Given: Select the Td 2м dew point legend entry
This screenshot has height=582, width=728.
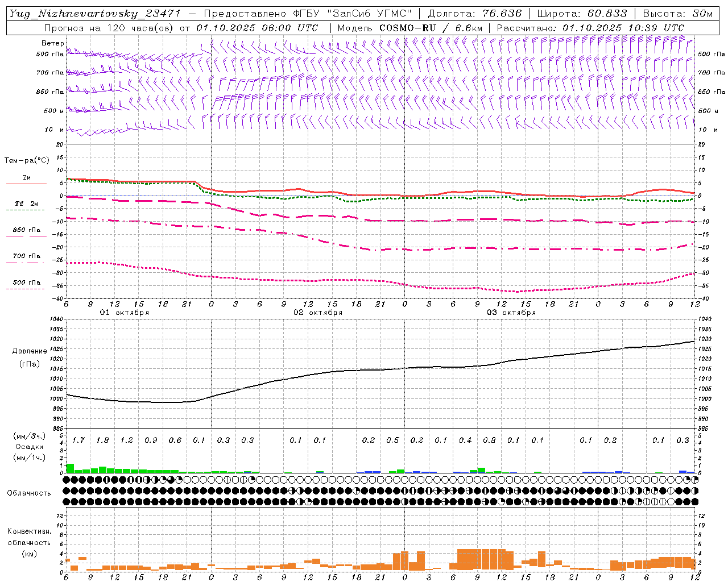Looking at the screenshot, I should [26, 203].
